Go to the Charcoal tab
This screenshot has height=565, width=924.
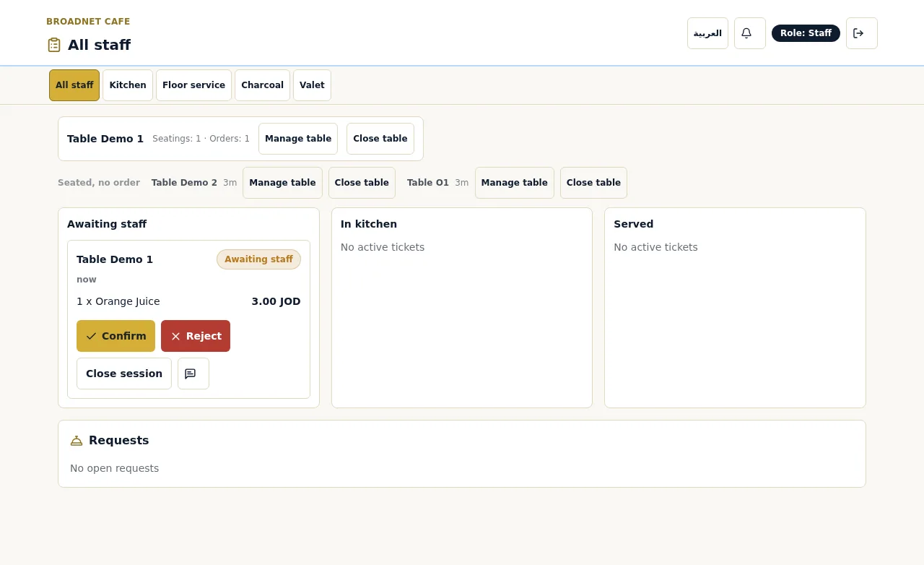click(x=262, y=85)
